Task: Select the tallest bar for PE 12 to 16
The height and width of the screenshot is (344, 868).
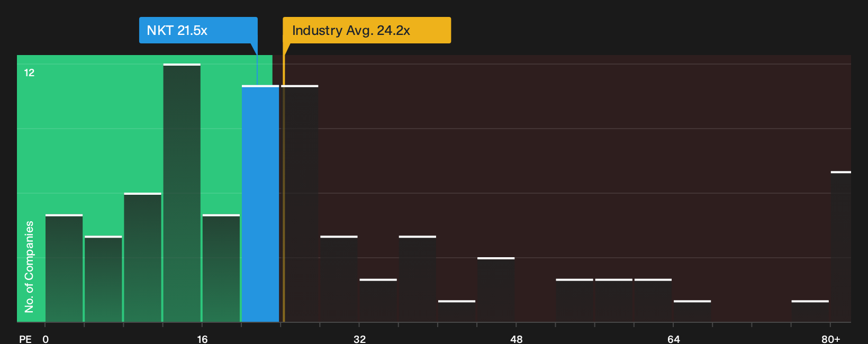Action: tap(182, 193)
